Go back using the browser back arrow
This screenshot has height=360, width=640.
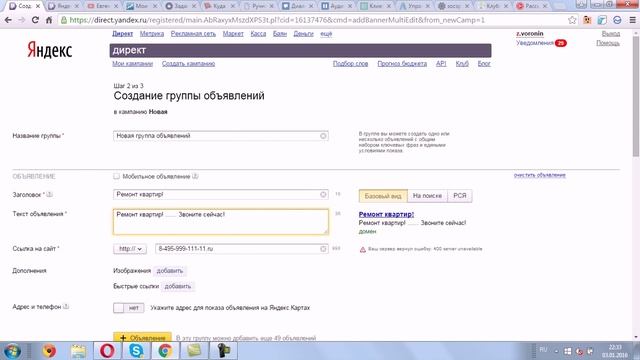point(8,20)
